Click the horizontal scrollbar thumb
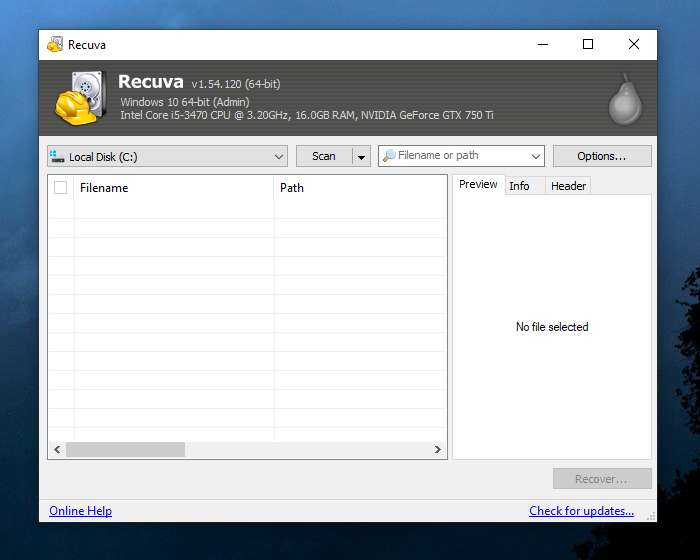The image size is (700, 560). [x=125, y=449]
